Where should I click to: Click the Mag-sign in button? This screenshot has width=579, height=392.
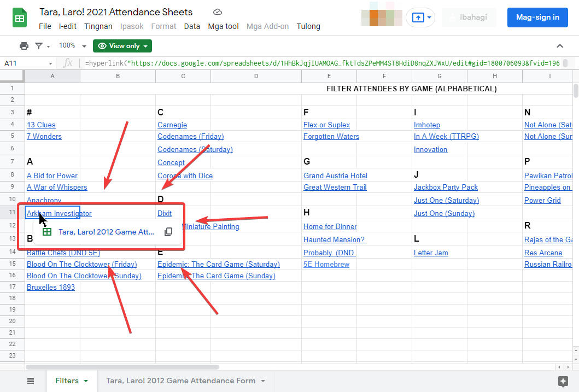(537, 17)
